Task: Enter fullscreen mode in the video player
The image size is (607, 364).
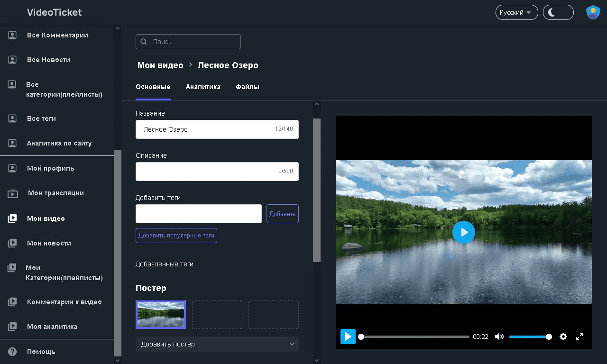Action: [x=579, y=337]
